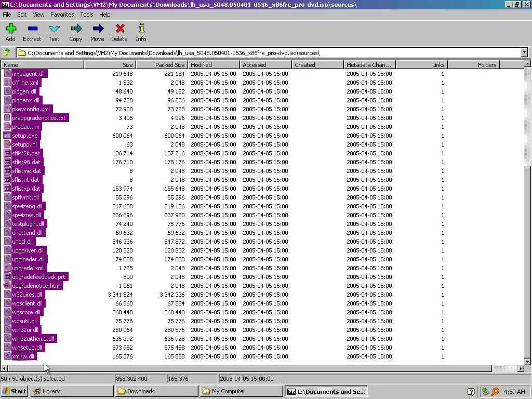Select the winsetup.dll file name
This screenshot has width=532, height=399.
tap(27, 348)
